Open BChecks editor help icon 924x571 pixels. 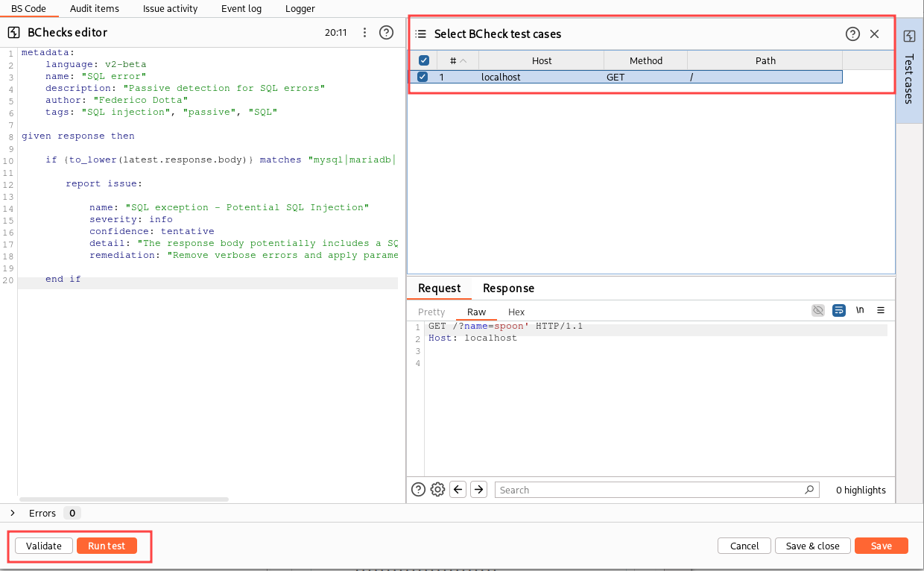386,33
